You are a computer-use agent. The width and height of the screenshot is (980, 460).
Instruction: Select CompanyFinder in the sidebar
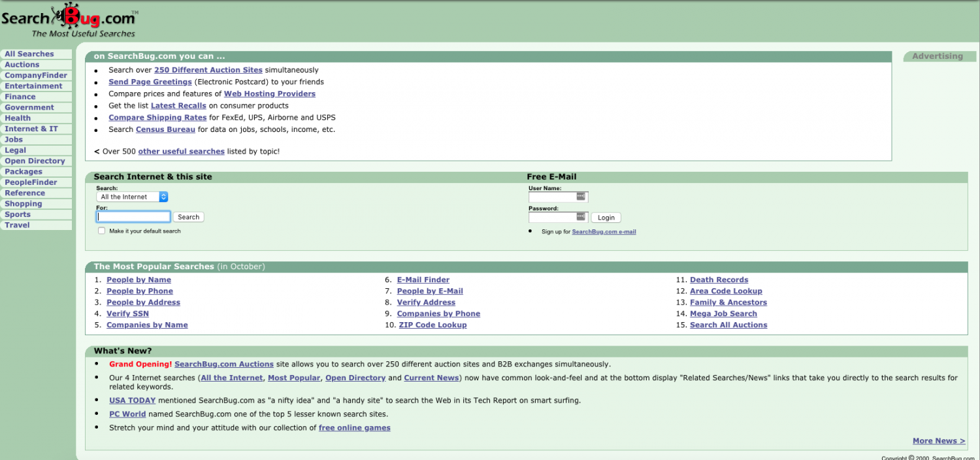[36, 75]
